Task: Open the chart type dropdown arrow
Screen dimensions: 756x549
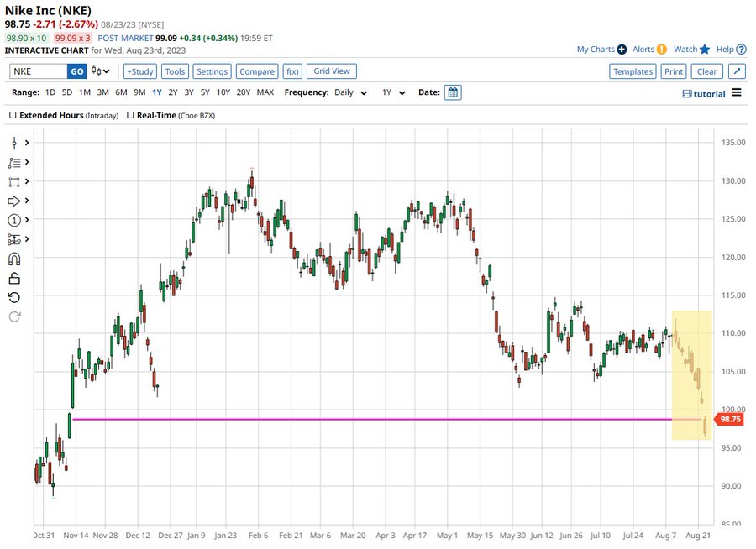Action: coord(107,71)
